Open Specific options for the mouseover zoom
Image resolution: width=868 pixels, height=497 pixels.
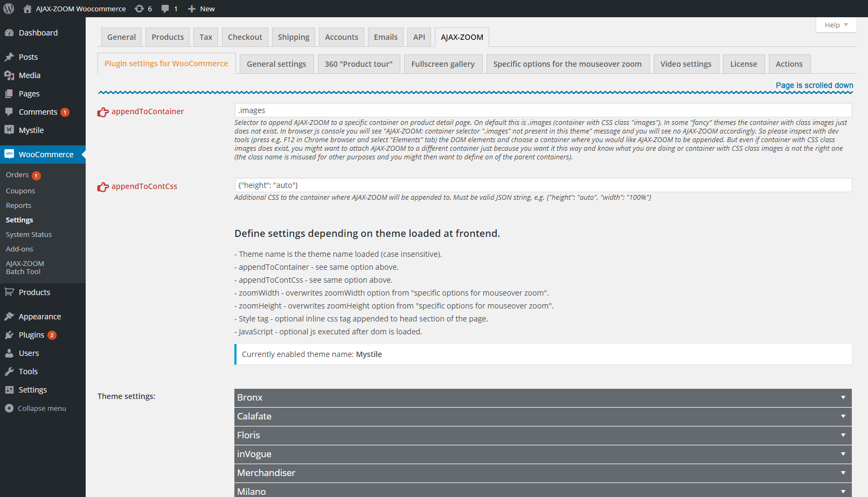pyautogui.click(x=568, y=64)
